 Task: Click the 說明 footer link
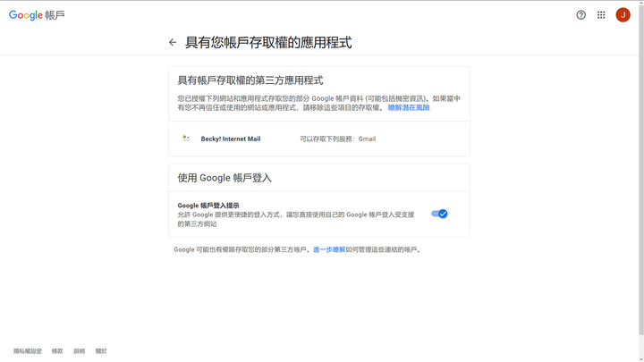pyautogui.click(x=80, y=351)
